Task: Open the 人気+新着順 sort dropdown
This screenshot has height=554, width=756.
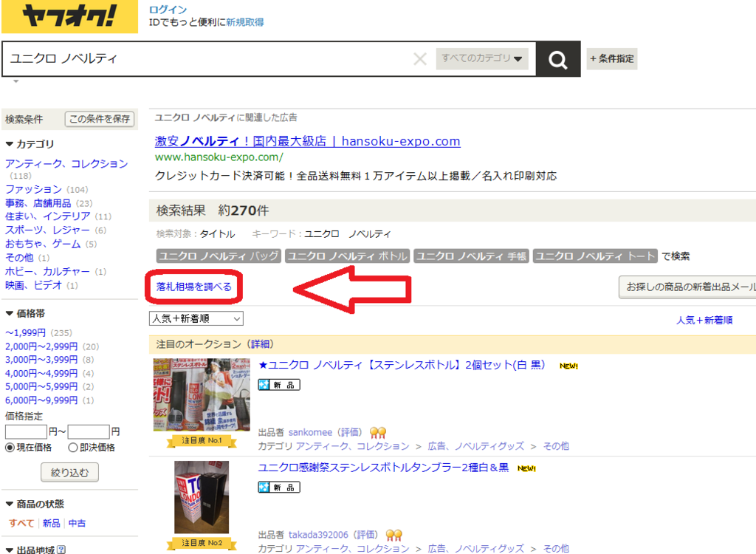Action: (x=196, y=318)
